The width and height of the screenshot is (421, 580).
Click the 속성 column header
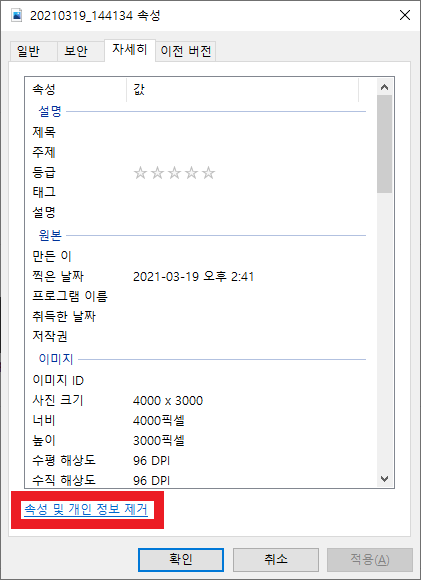[x=76, y=89]
